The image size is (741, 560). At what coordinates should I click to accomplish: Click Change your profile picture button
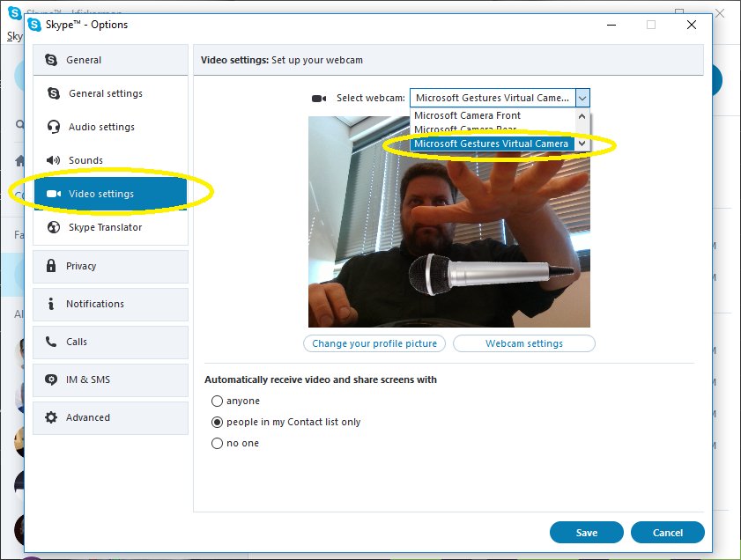(374, 343)
